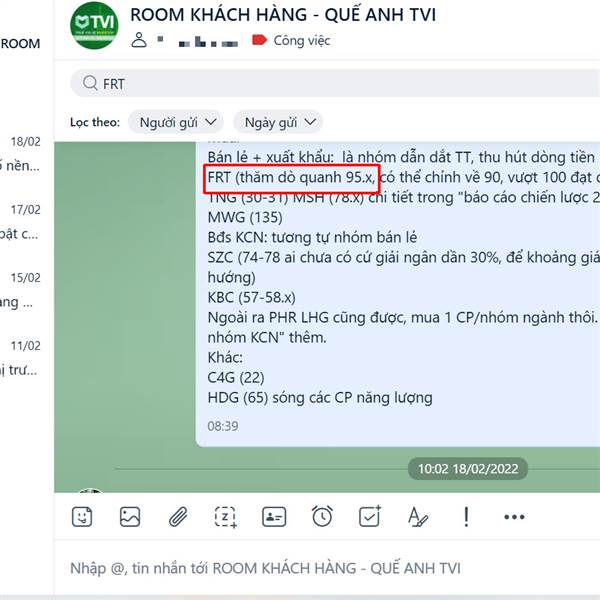
Task: Attach a file with the paperclip icon
Action: (178, 517)
